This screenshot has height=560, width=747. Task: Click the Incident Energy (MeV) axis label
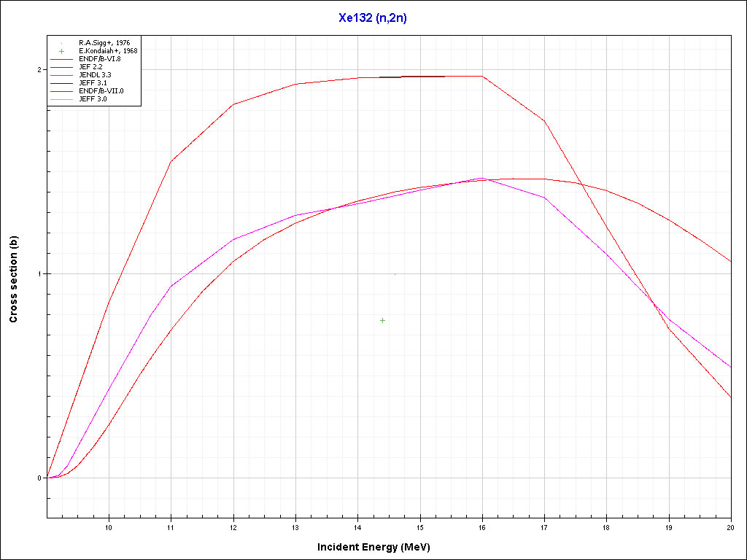pyautogui.click(x=379, y=547)
